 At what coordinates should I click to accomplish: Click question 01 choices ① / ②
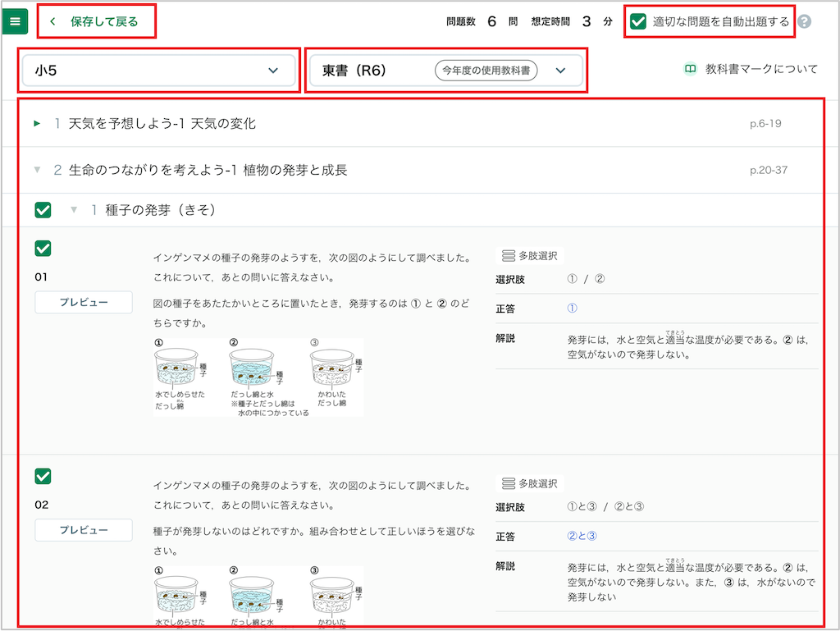pos(586,279)
